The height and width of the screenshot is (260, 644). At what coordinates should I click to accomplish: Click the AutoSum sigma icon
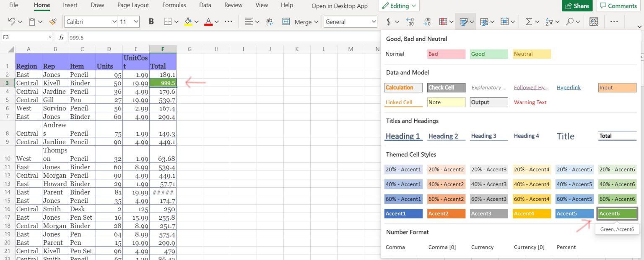529,22
